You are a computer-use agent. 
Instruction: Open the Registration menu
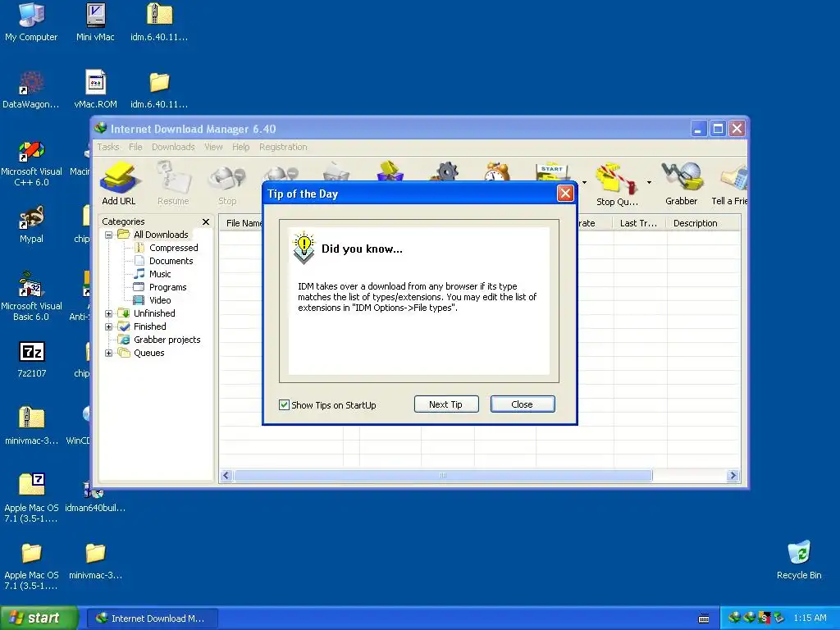283,147
